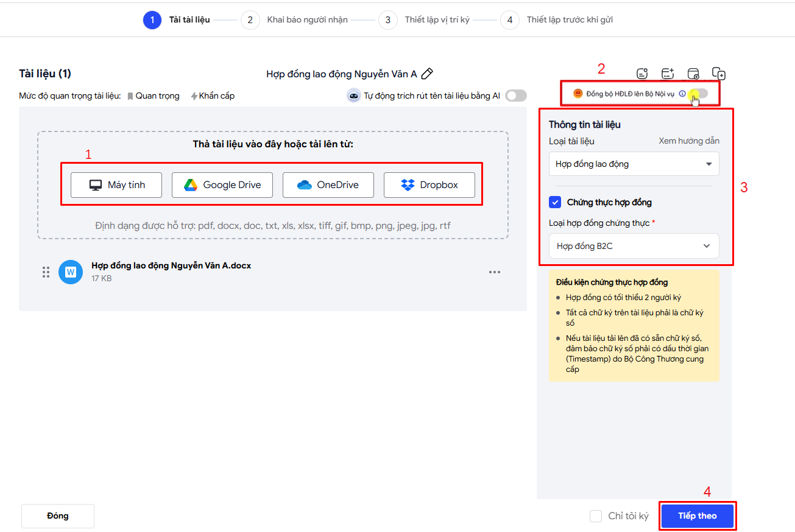Open Loại tài liệu dropdown
This screenshot has width=795, height=532.
point(634,164)
